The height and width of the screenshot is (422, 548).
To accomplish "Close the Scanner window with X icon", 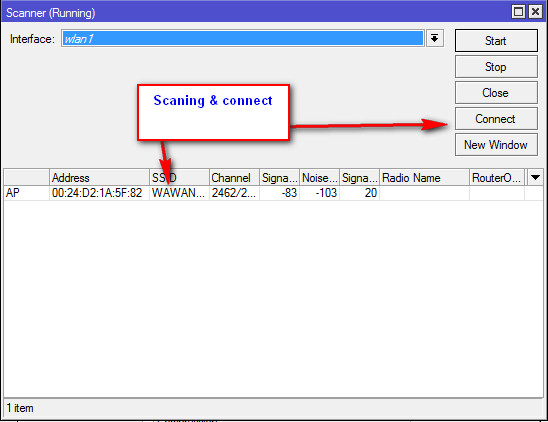I will pos(535,12).
